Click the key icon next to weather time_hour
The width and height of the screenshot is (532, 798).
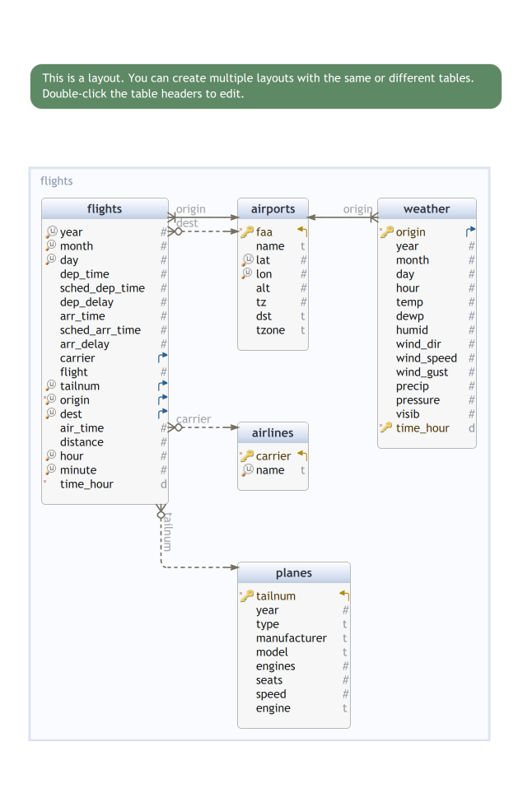click(386, 428)
